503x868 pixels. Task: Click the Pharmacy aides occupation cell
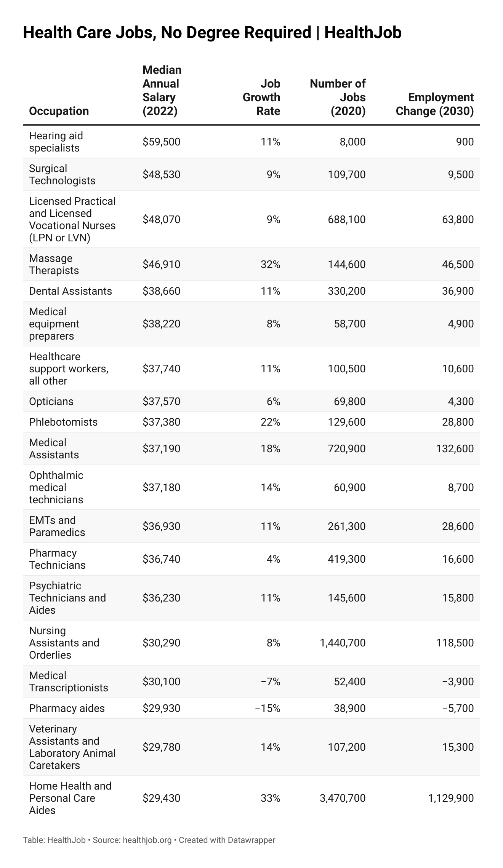tap(67, 708)
